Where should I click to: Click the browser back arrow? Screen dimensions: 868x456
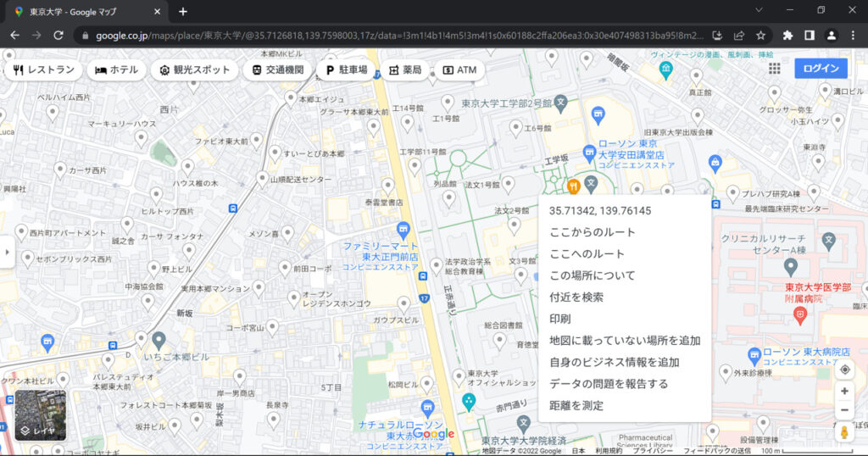pyautogui.click(x=15, y=36)
